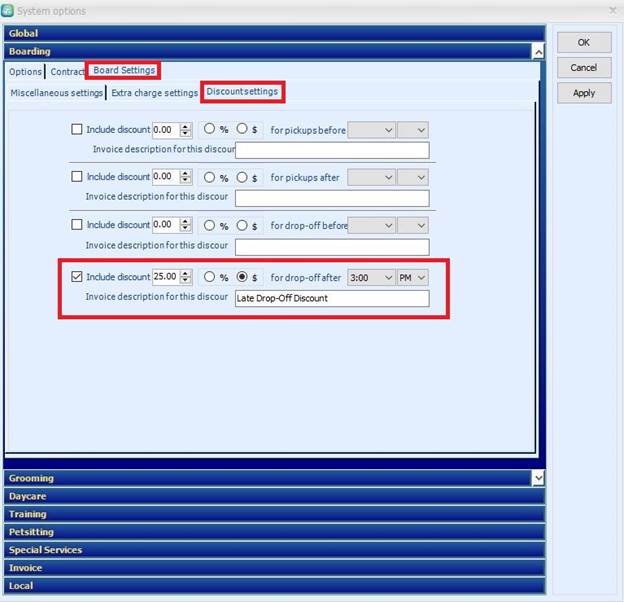Open the Training section header

coord(274,514)
